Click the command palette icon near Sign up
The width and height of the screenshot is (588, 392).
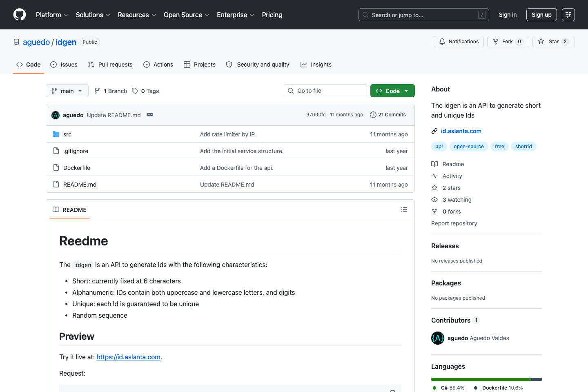(x=568, y=14)
